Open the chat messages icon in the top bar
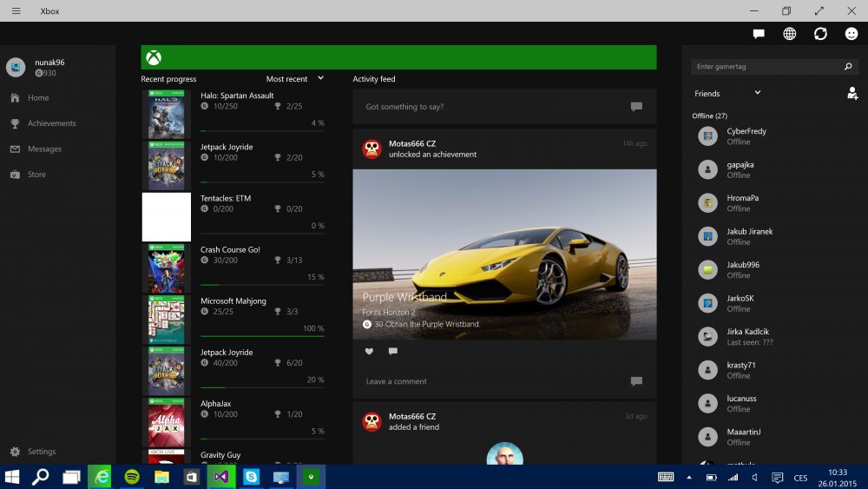Screen dimensions: 868x489 759,34
